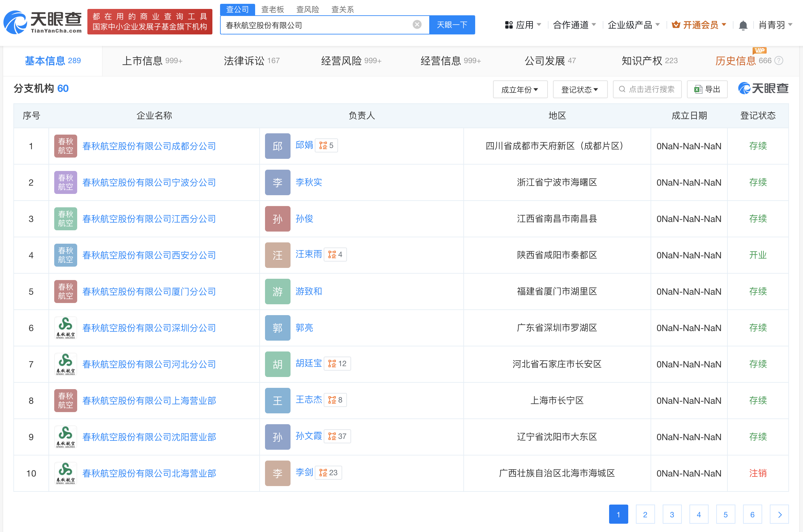Click the 汪 avatar for 汪束雨
803x532 pixels.
[277, 255]
